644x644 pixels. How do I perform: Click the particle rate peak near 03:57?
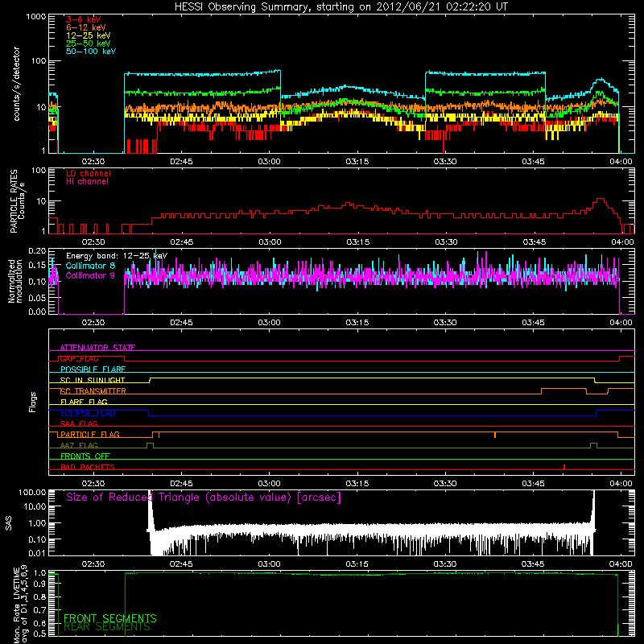click(x=601, y=199)
